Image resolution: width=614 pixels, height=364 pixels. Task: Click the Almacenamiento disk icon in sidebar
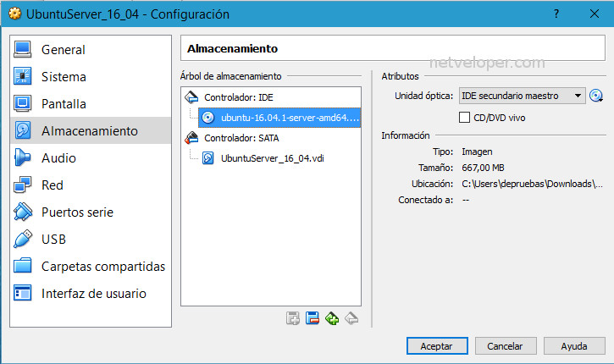[x=22, y=130]
